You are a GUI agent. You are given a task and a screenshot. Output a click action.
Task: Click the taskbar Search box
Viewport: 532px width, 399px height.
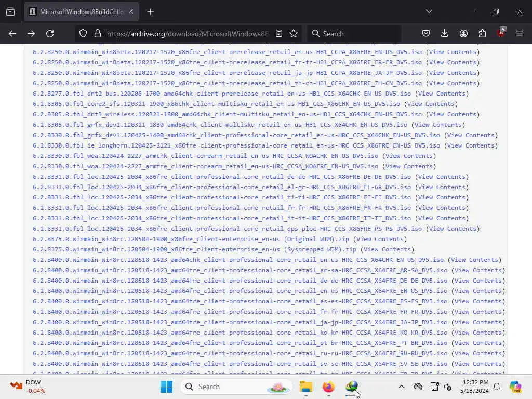(x=236, y=387)
